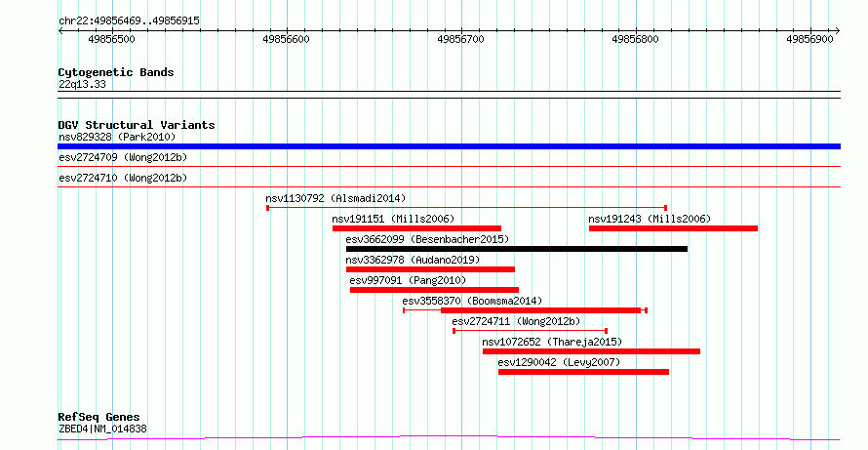Click the ruler's left arrow end
The image size is (868, 450).
coord(60,31)
